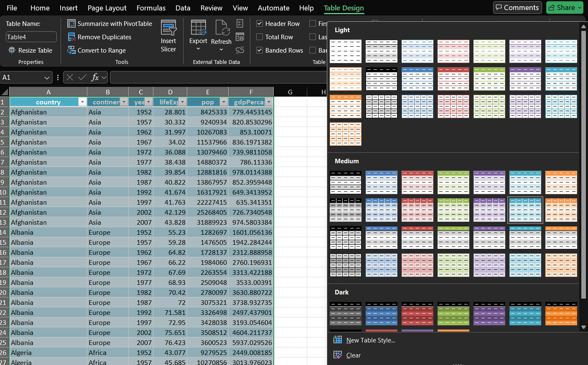The height and width of the screenshot is (365, 588).
Task: Enable the Total Row checkbox
Action: click(260, 37)
